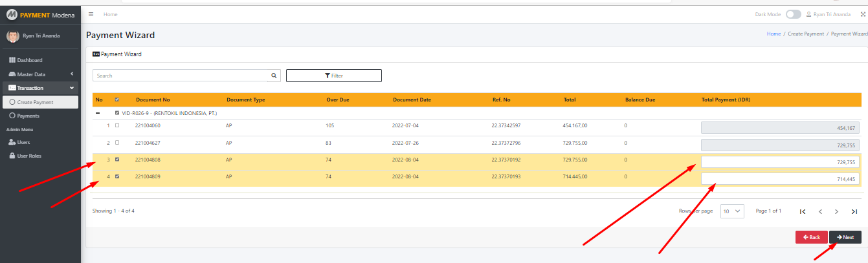This screenshot has height=263, width=868.
Task: Open the rows per page dropdown
Action: point(732,211)
